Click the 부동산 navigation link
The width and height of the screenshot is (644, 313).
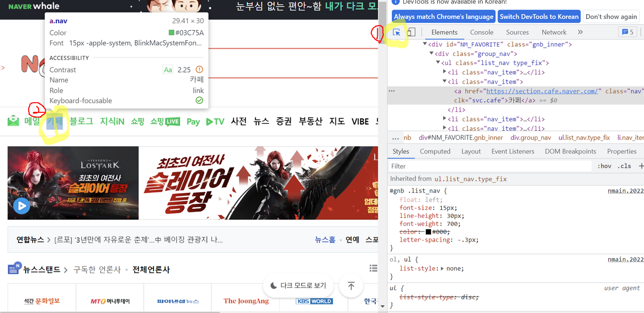click(x=310, y=121)
